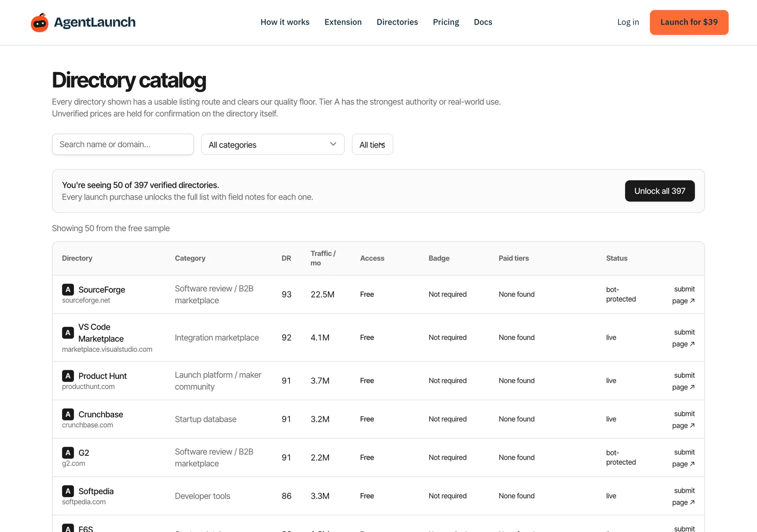Image resolution: width=757 pixels, height=532 pixels.
Task: Click the Integration marketplace category cell
Action: pos(217,338)
